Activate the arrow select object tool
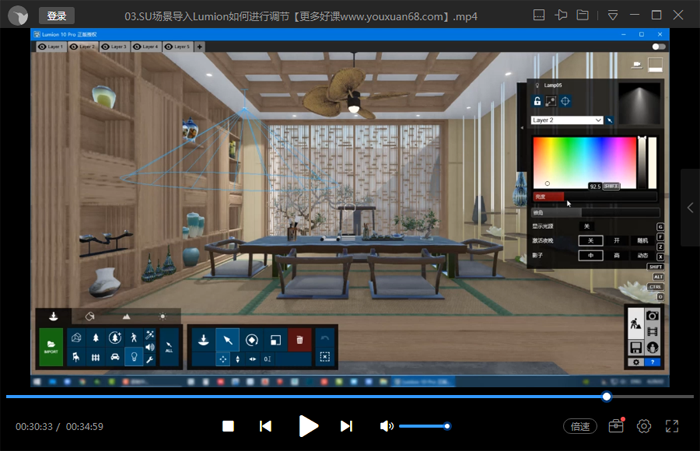 click(228, 340)
